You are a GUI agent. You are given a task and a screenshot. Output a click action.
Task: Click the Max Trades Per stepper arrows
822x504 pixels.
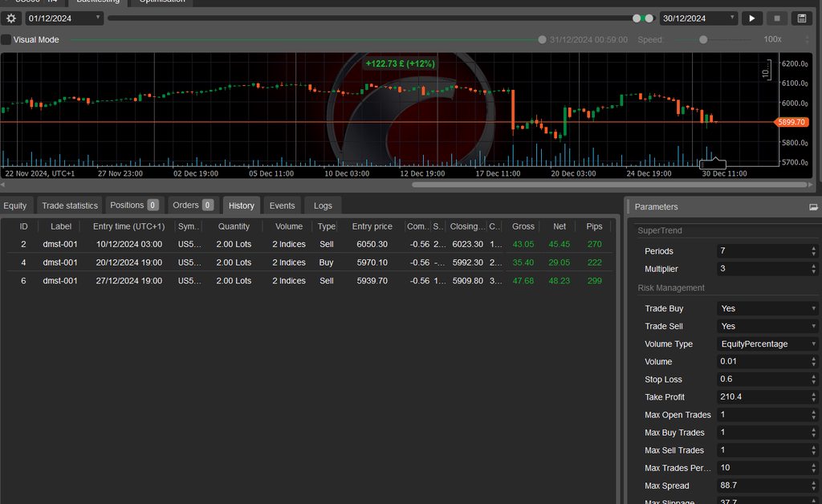click(814, 468)
